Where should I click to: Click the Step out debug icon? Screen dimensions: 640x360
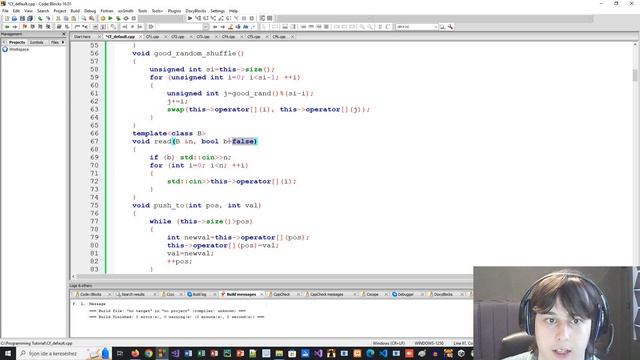(221, 18)
